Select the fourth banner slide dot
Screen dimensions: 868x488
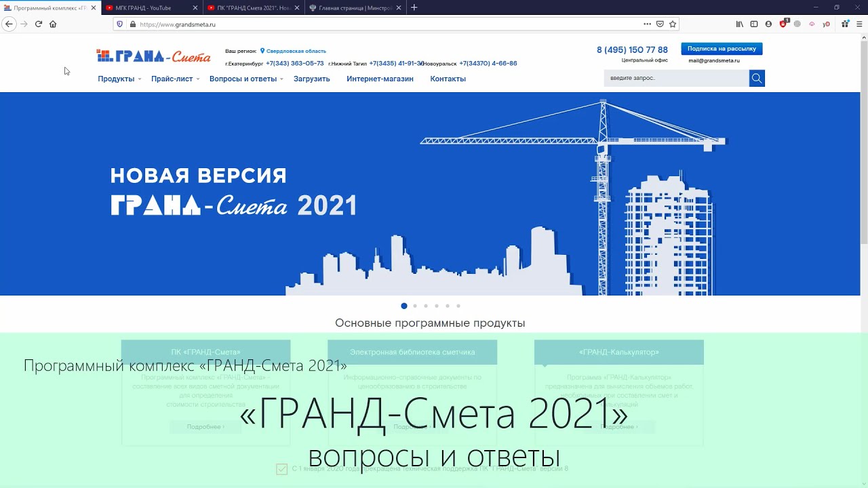(x=437, y=306)
